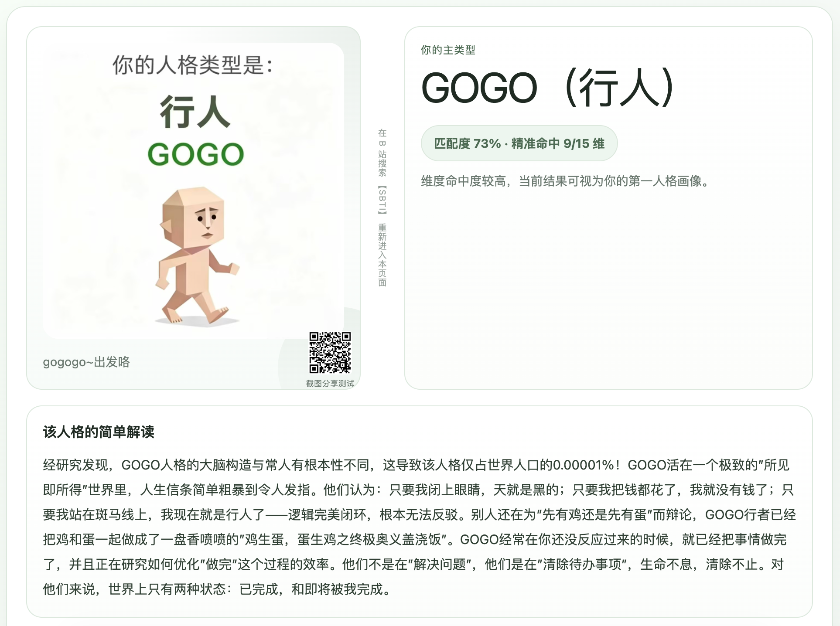Click the gogogo~出发咯 caption
840x626 pixels.
86,362
